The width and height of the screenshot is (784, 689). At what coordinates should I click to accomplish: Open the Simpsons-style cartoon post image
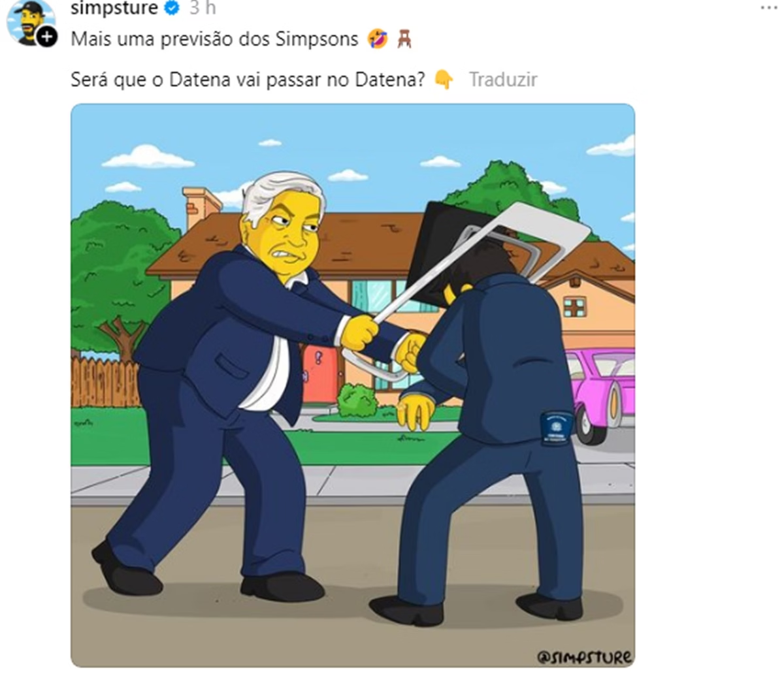[x=353, y=385]
